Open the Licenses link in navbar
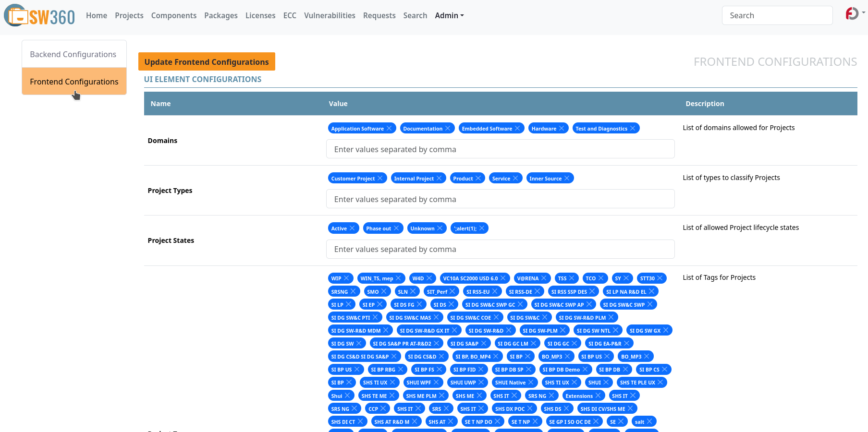Image resolution: width=868 pixels, height=432 pixels. click(x=260, y=15)
